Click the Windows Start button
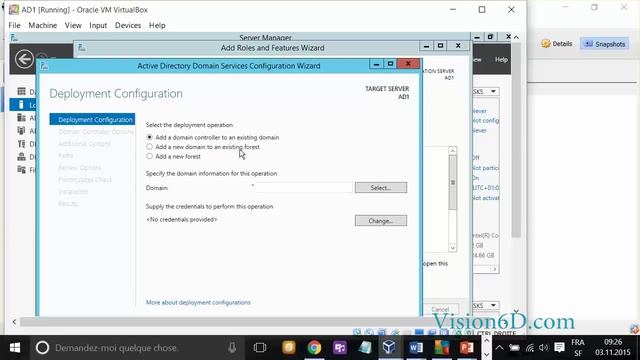 coord(15,348)
